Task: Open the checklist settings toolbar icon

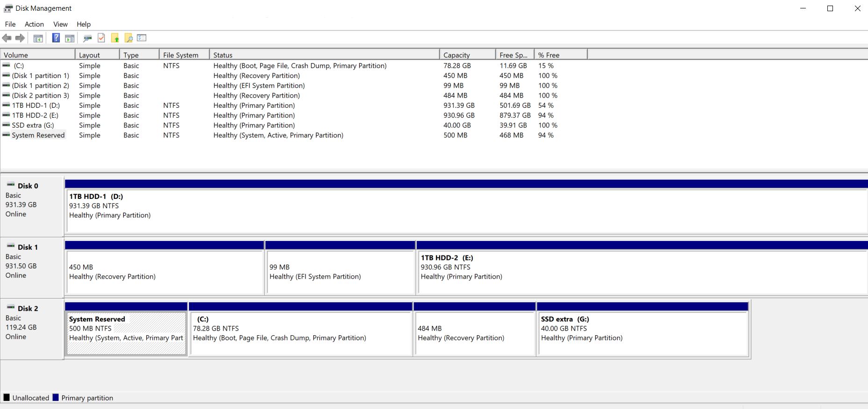Action: coord(142,38)
